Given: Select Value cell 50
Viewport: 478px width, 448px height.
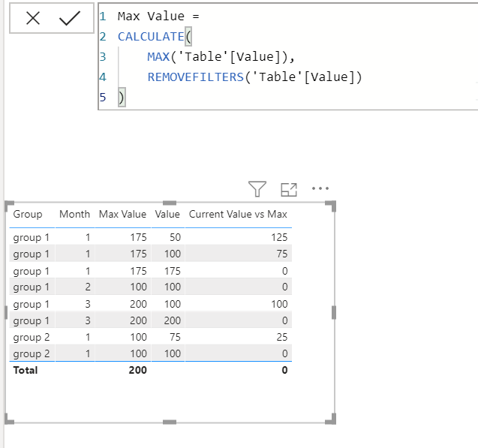Looking at the screenshot, I should [175, 237].
